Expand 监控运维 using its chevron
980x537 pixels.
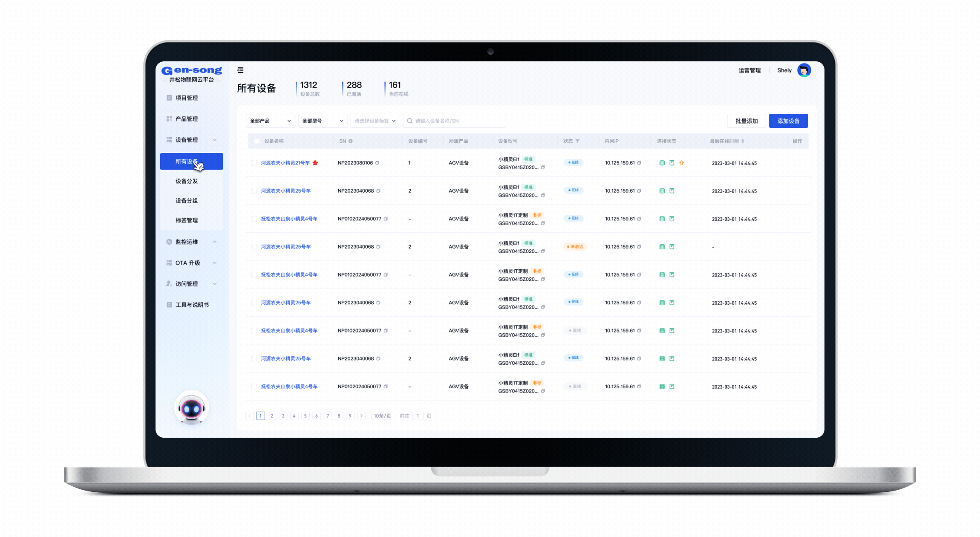[x=215, y=242]
